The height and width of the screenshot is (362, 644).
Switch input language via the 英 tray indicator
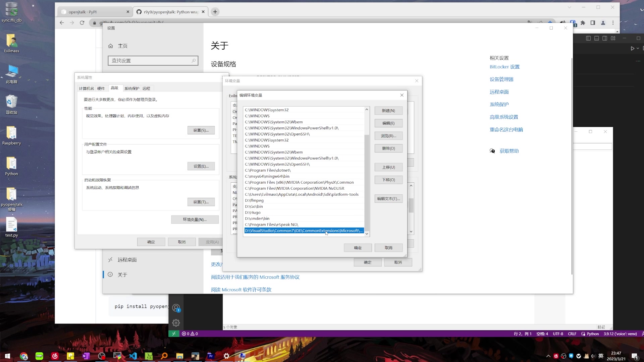601,356
